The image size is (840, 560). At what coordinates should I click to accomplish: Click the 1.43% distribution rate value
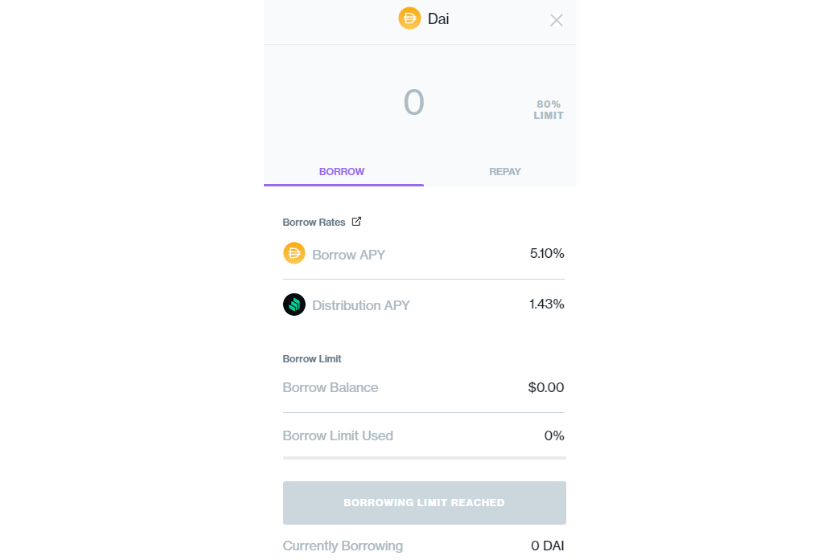tap(547, 304)
